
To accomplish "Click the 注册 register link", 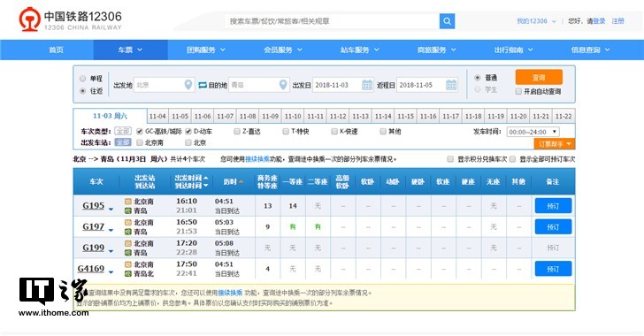I will (x=617, y=21).
